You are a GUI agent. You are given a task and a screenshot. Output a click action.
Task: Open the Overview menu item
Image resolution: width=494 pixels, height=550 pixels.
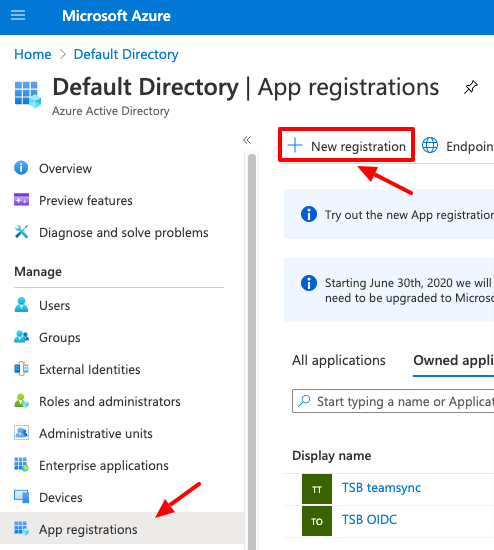click(65, 169)
